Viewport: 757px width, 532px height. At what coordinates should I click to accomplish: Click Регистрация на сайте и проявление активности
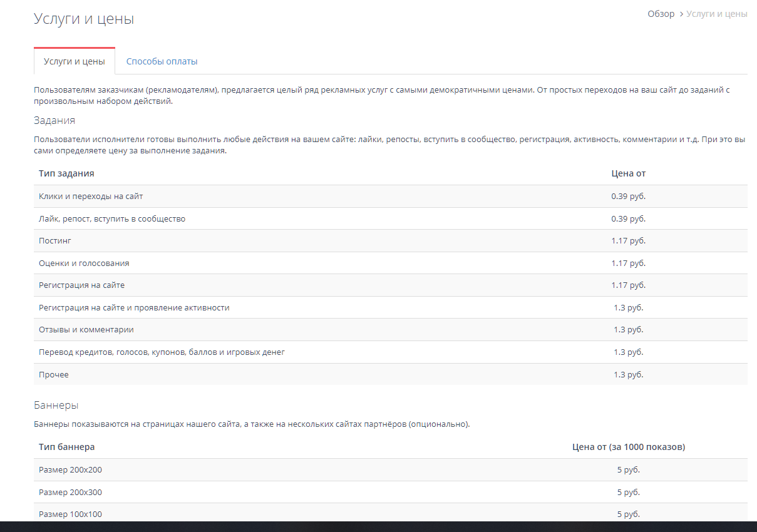[134, 308]
